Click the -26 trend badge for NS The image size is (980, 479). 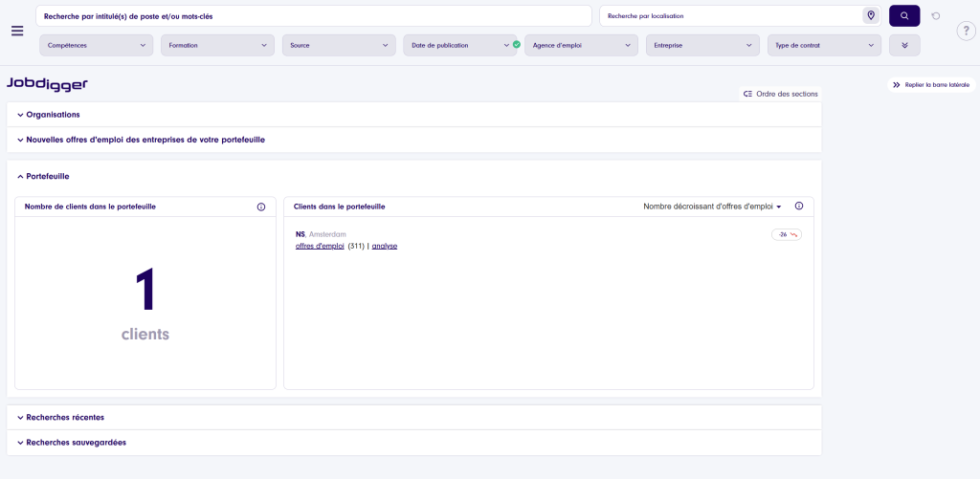pos(787,234)
